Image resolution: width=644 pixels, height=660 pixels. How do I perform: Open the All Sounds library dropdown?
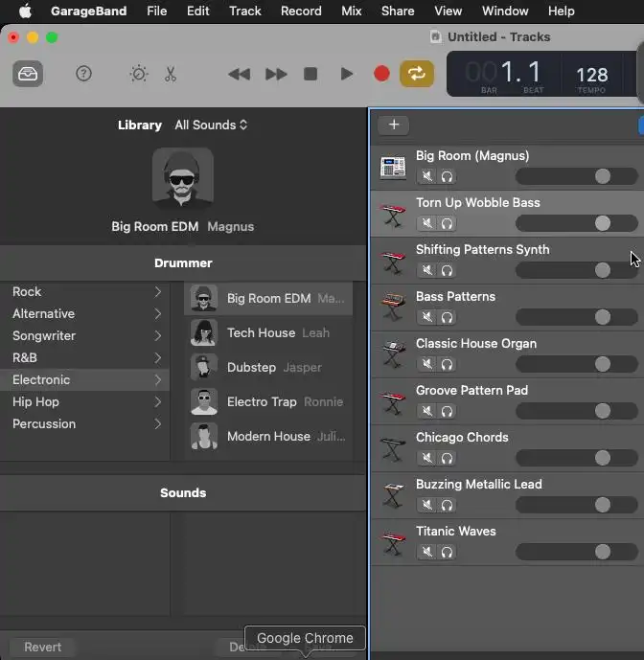pyautogui.click(x=211, y=125)
